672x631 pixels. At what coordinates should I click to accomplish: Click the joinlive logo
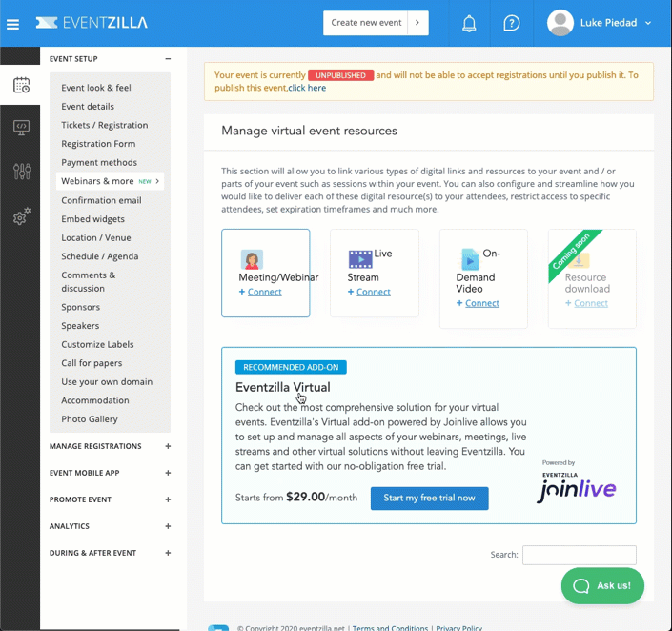click(577, 490)
